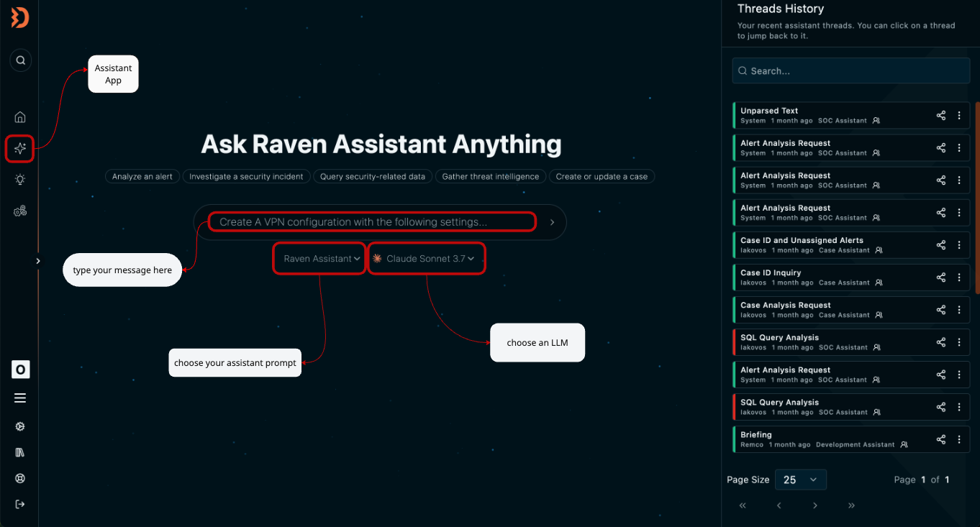The image size is (980, 527).
Task: Send the message with the arrow button
Action: [552, 222]
